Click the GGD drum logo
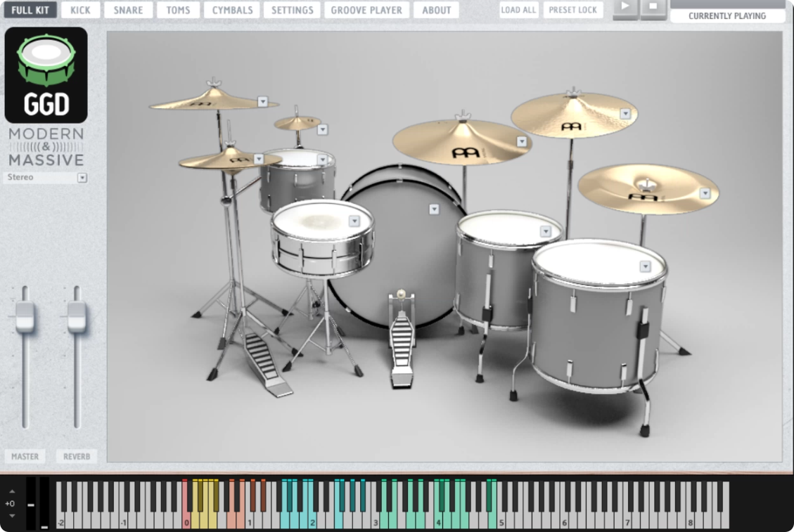 click(46, 75)
